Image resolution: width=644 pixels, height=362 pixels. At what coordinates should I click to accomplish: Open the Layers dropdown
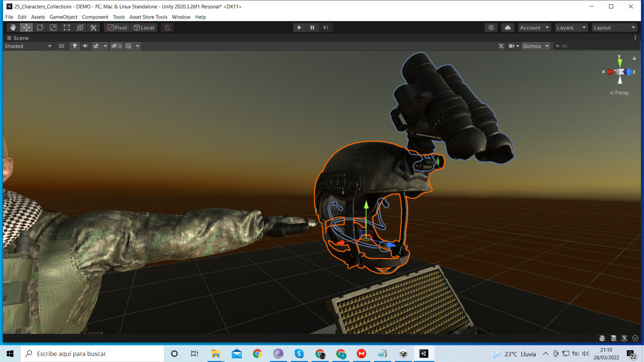pos(571,28)
